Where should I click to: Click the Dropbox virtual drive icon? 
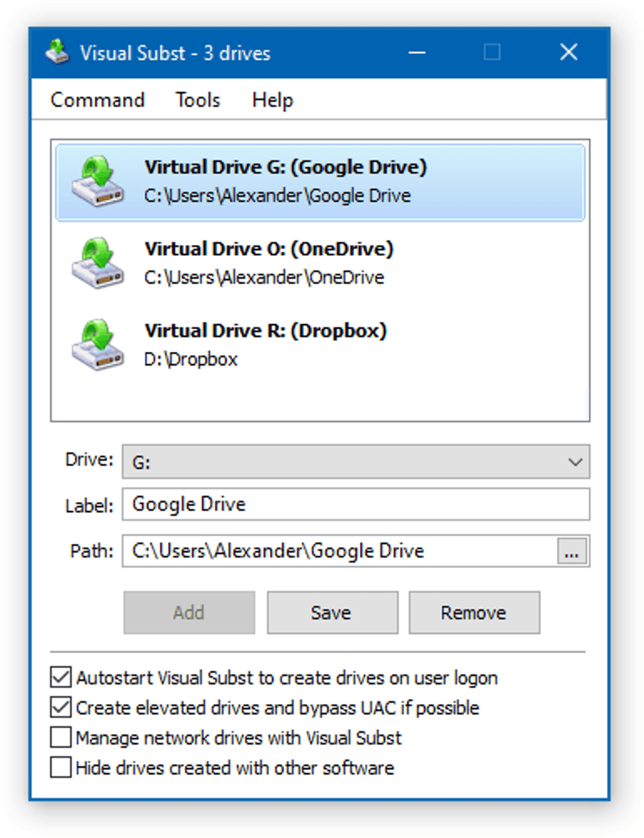(97, 345)
